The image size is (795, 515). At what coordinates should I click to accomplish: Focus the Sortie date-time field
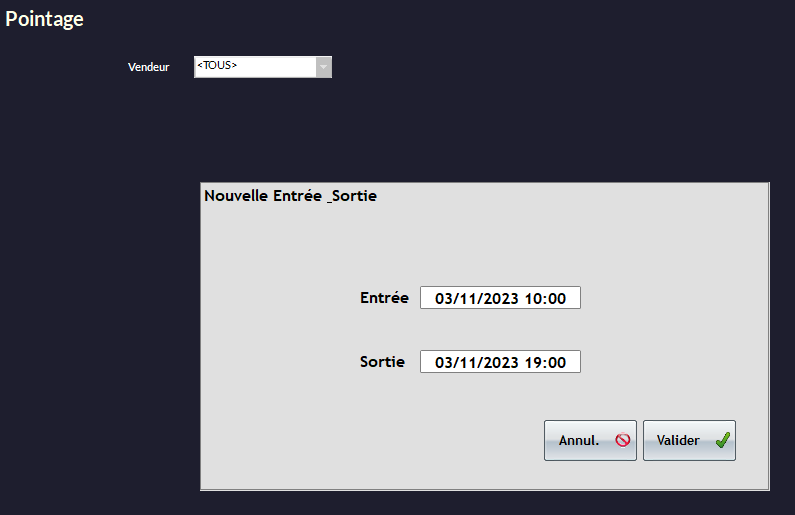coord(500,362)
